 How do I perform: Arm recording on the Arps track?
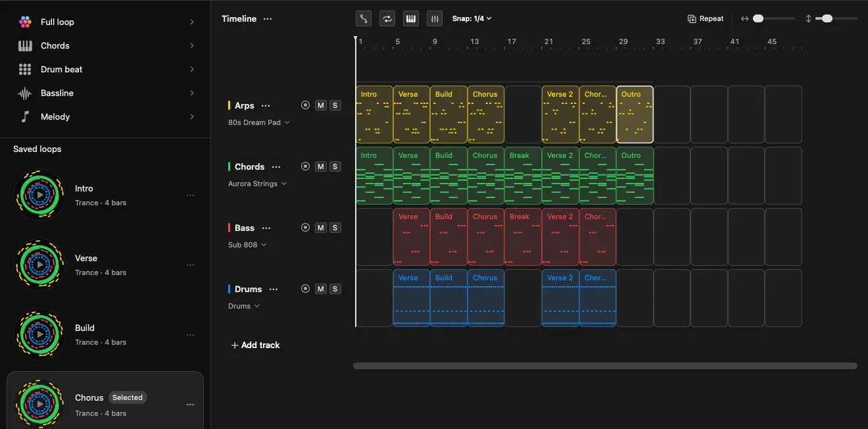(x=305, y=105)
